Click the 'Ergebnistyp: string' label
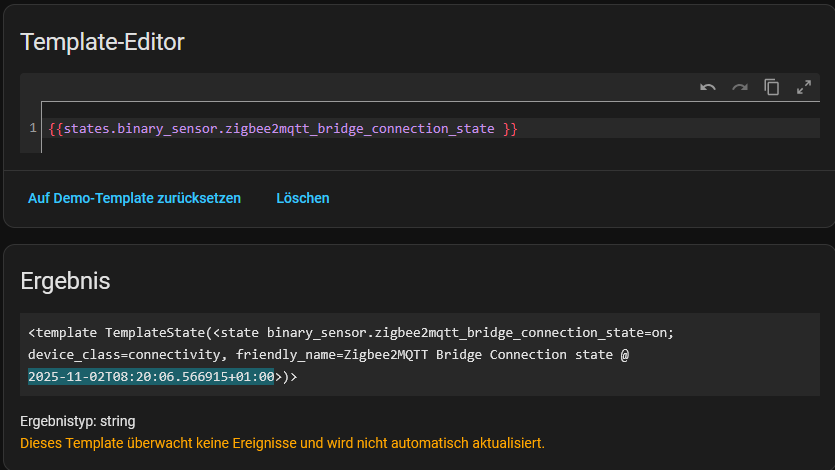The width and height of the screenshot is (835, 470). [77, 421]
